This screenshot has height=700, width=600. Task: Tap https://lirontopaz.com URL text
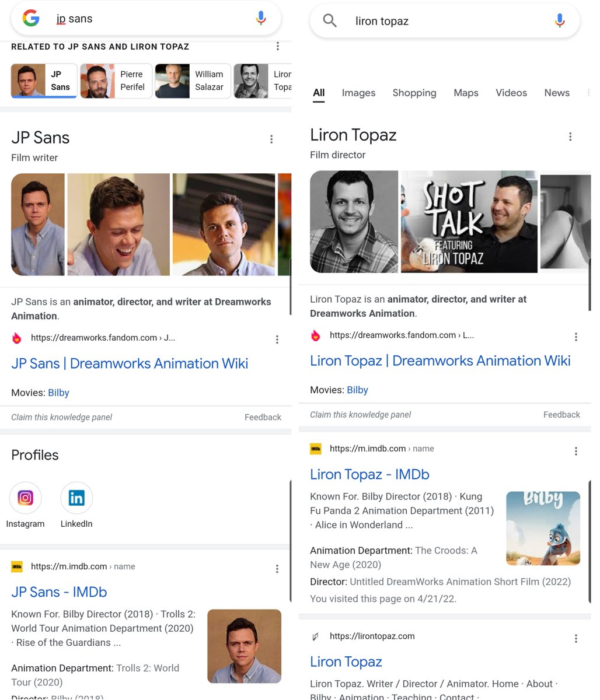coord(372,636)
